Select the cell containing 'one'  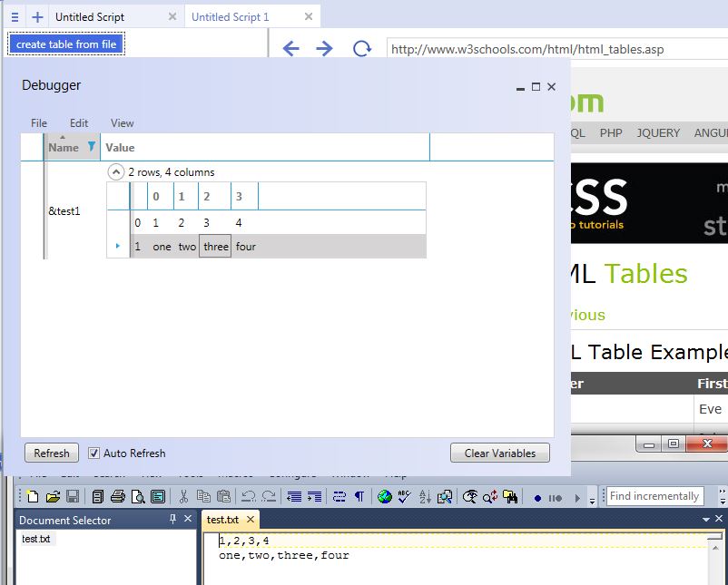(162, 247)
